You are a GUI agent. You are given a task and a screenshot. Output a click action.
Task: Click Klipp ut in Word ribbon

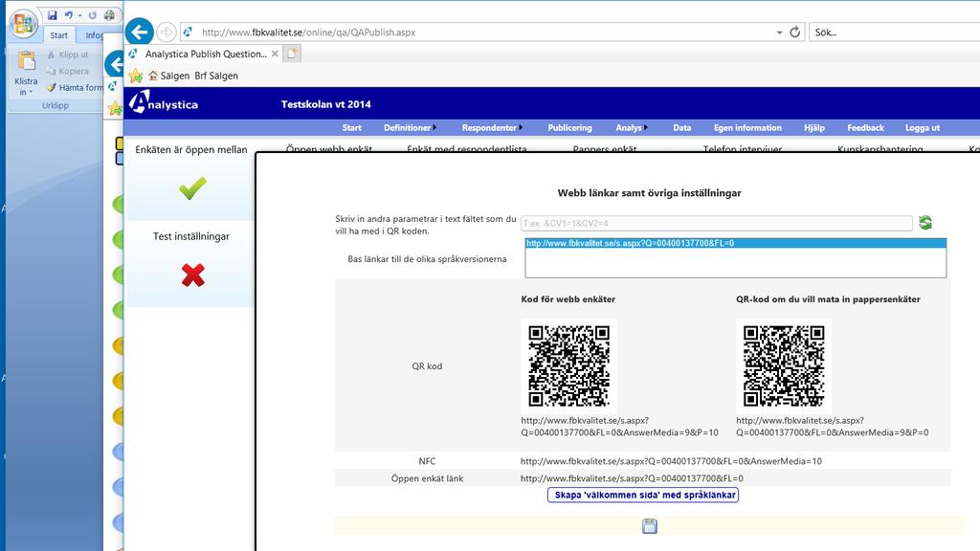pyautogui.click(x=68, y=55)
